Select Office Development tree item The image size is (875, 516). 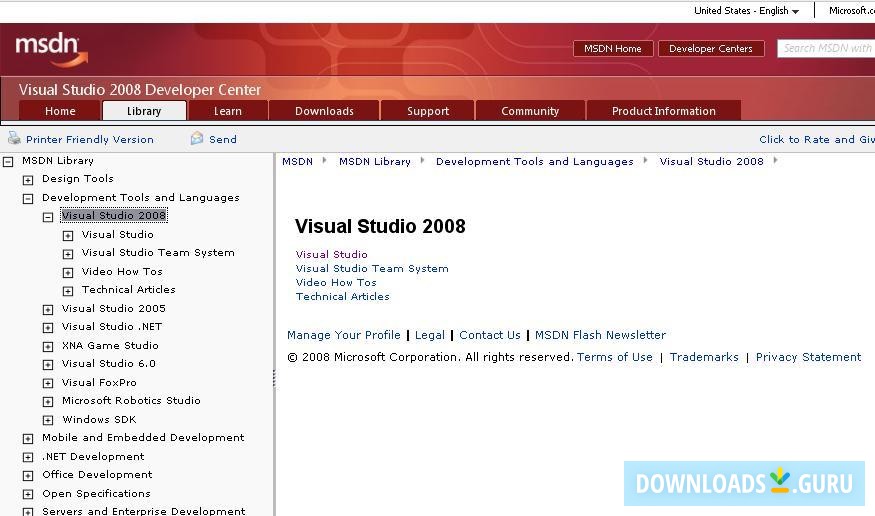coord(97,474)
